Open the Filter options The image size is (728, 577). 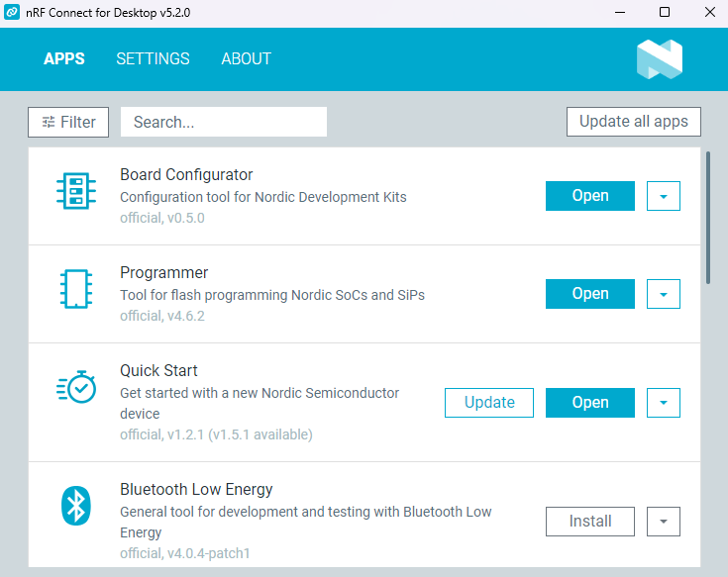click(x=68, y=123)
